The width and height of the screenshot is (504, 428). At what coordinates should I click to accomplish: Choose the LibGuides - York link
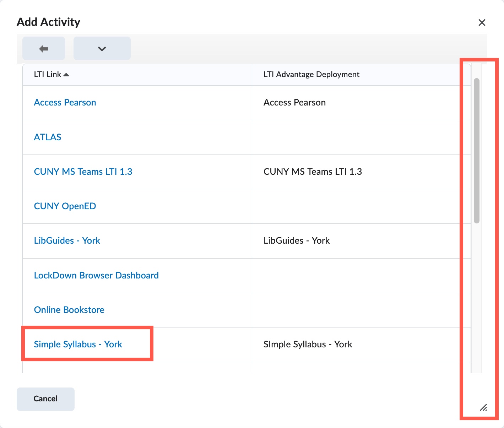pyautogui.click(x=67, y=240)
